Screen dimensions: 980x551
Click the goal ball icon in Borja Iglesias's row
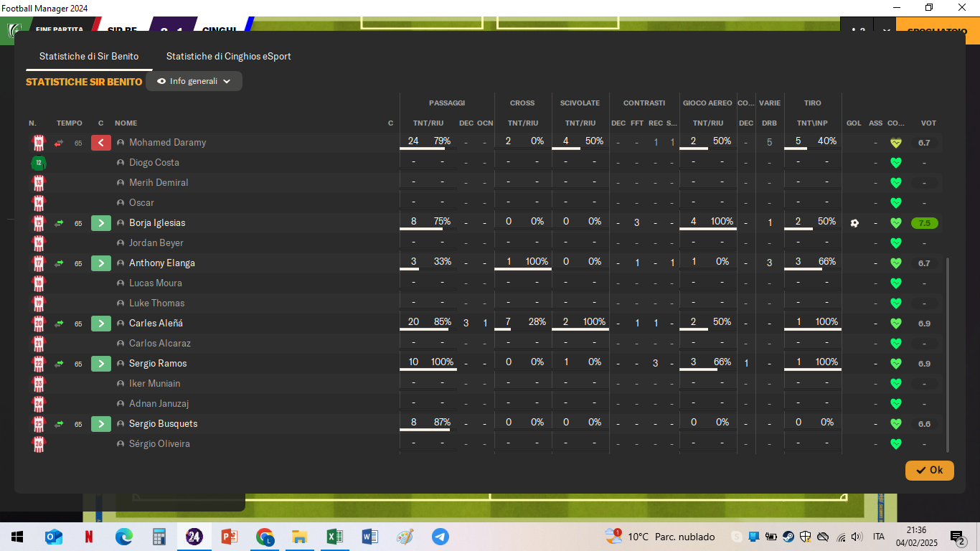point(854,223)
